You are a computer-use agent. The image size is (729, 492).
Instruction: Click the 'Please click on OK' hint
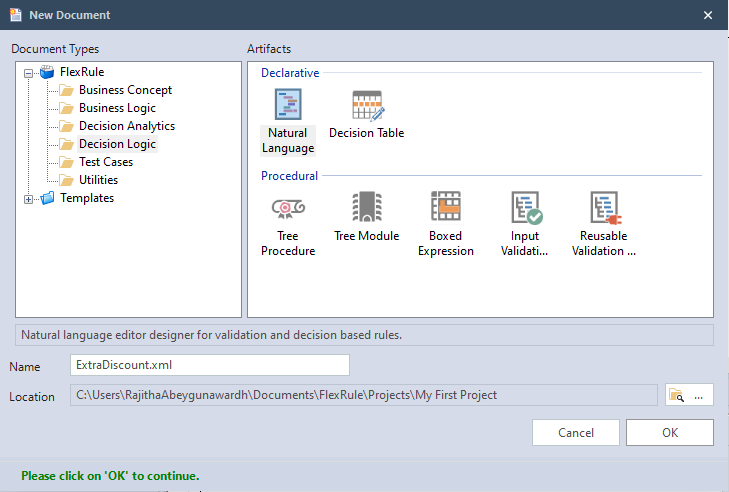click(110, 476)
